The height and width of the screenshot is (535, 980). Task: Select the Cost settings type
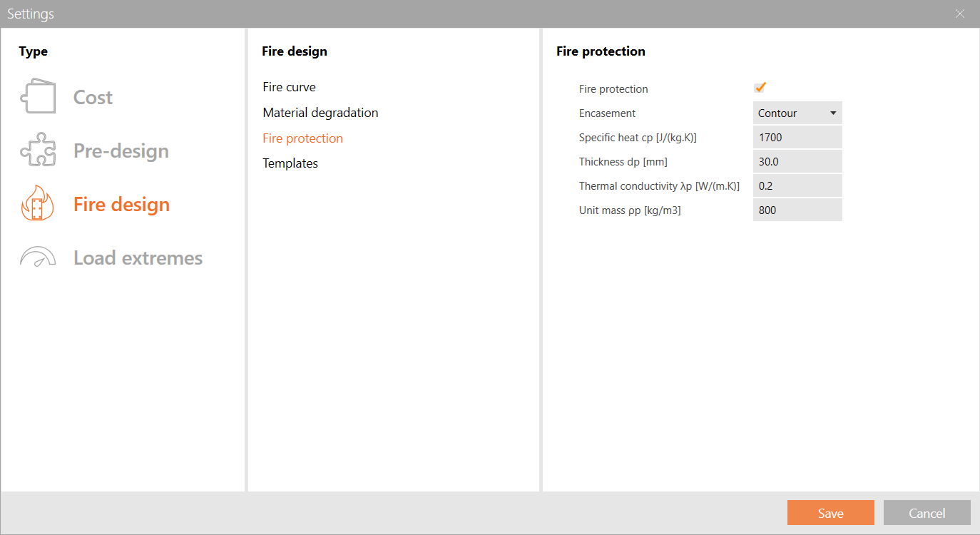pyautogui.click(x=93, y=97)
